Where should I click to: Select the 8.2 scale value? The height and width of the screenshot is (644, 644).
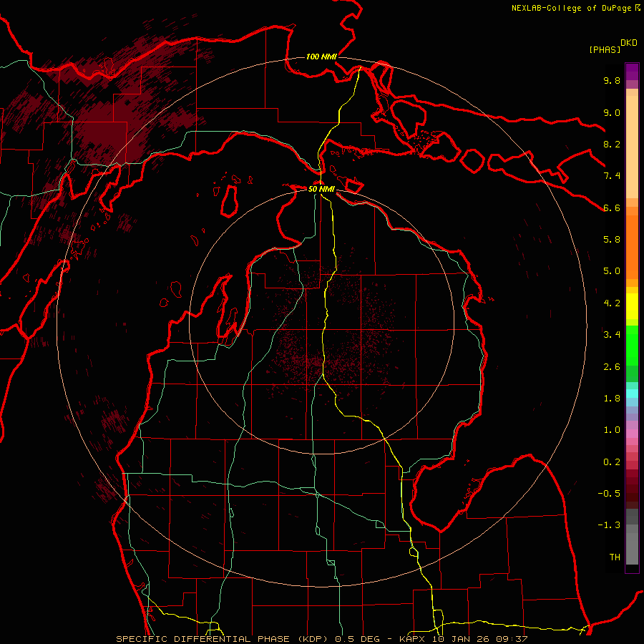point(612,144)
